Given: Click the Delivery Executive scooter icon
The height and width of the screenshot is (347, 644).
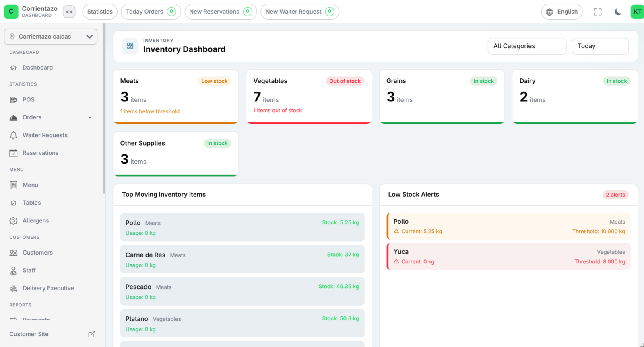Looking at the screenshot, I should point(13,288).
